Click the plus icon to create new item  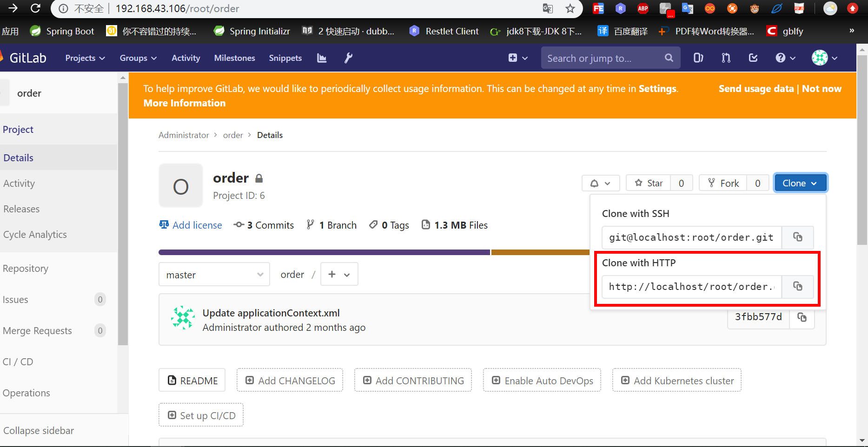coord(518,58)
